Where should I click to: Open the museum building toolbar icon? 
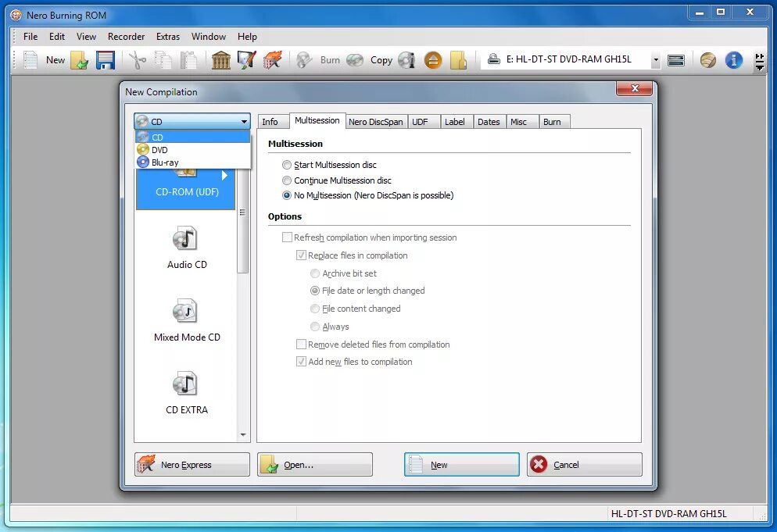click(x=221, y=60)
